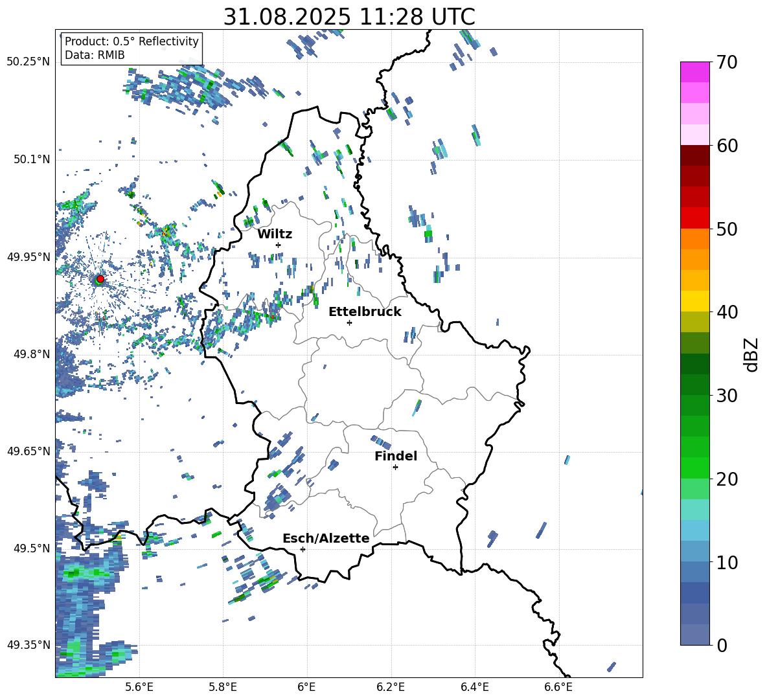
Task: Select the Wiltz city label
Action: coord(275,234)
